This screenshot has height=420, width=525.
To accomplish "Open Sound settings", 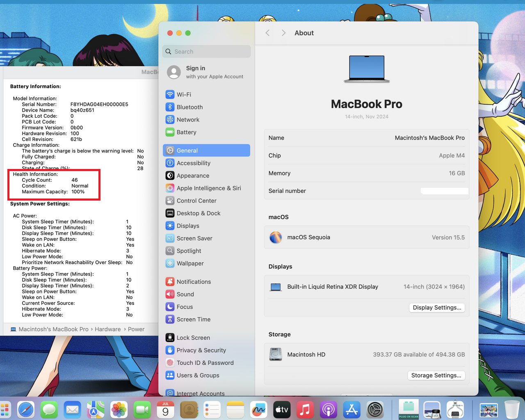I will tap(206, 294).
